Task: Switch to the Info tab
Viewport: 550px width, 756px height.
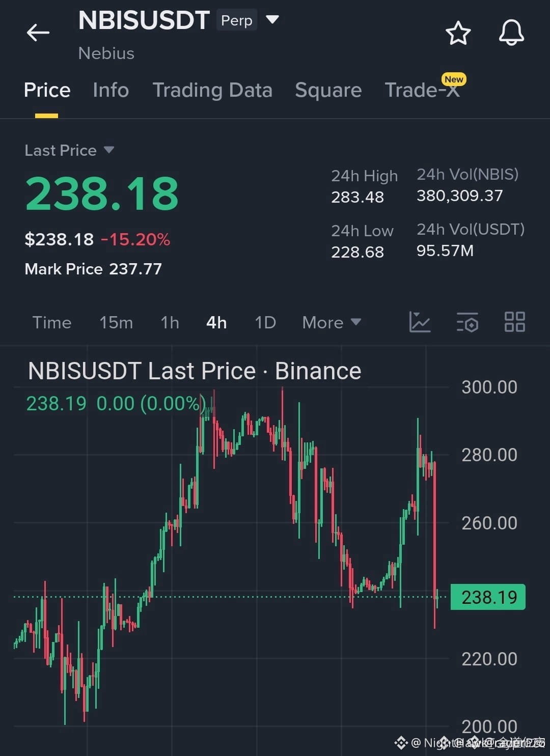Action: tap(111, 90)
